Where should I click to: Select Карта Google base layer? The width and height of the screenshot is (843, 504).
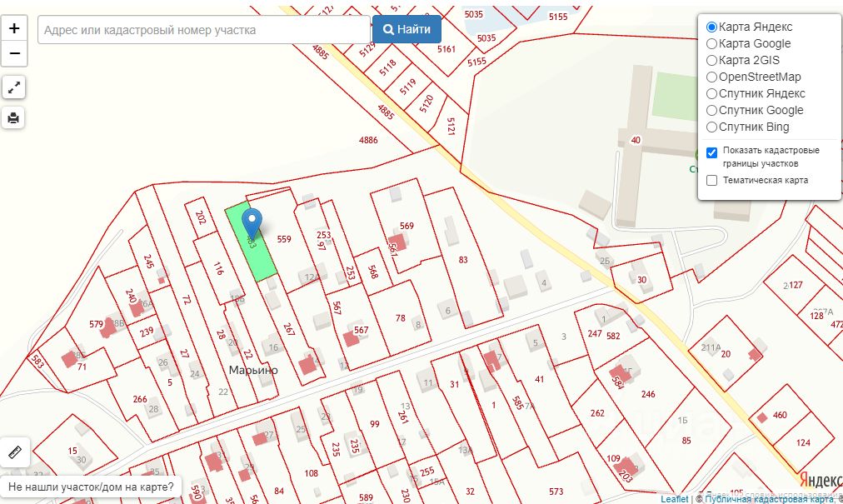711,43
